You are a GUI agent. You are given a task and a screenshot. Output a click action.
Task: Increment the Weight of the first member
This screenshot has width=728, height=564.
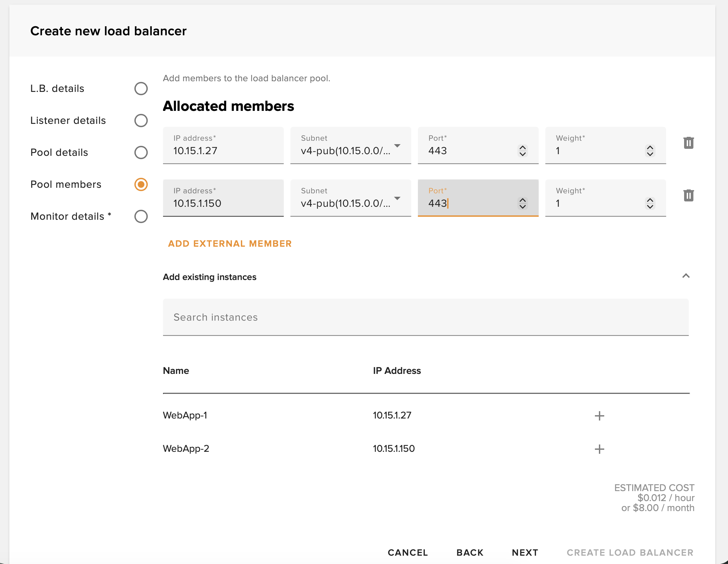coord(650,148)
